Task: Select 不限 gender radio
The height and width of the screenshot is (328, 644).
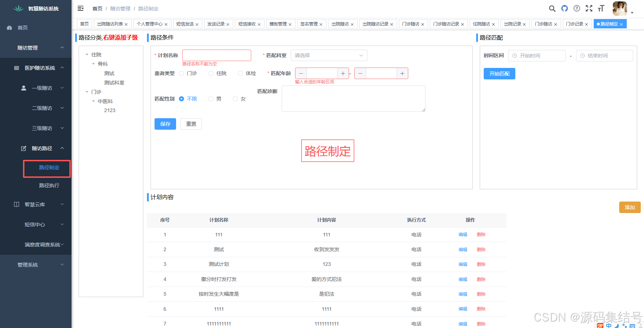Action: [181, 99]
